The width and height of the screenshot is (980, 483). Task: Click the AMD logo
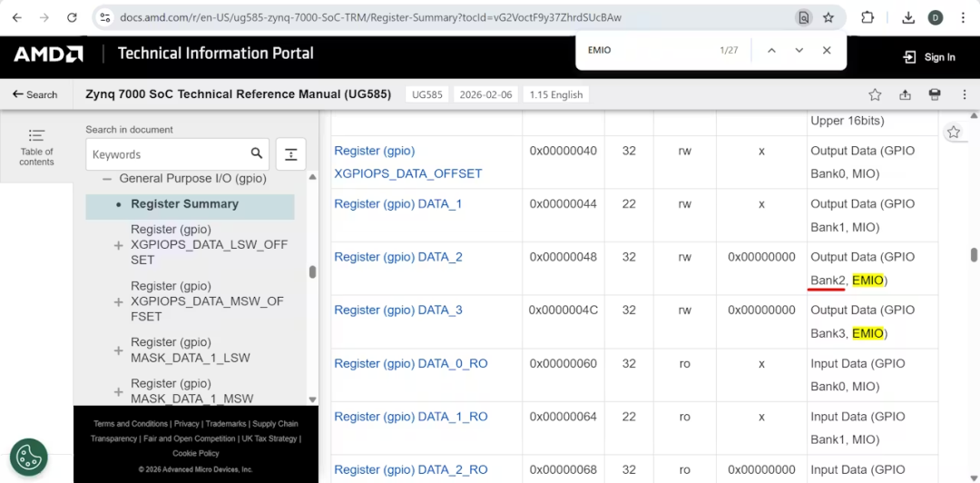click(x=48, y=54)
